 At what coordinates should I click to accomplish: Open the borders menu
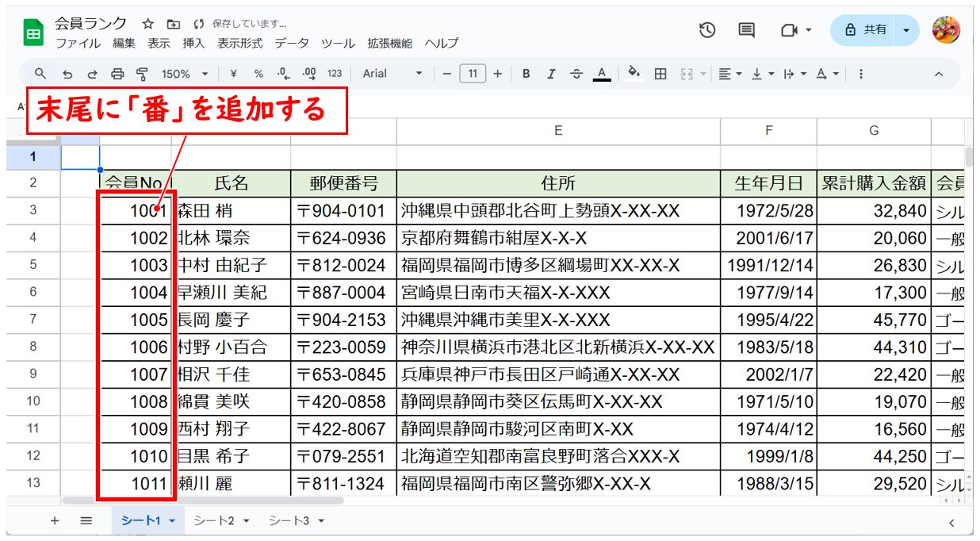[660, 74]
